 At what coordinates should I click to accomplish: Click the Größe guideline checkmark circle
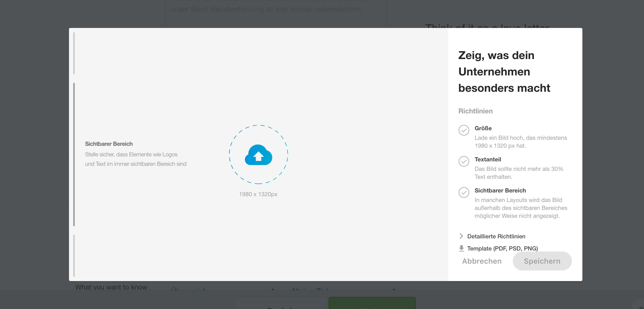[464, 130]
